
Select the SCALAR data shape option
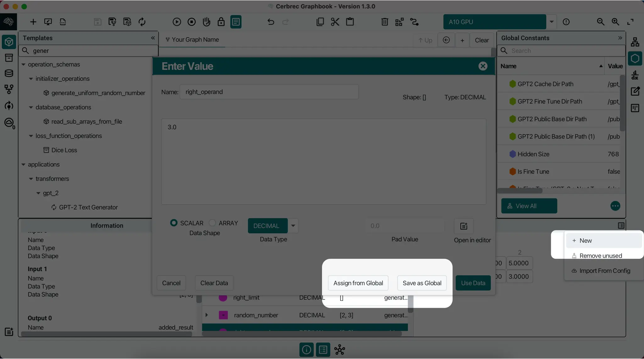tap(174, 223)
